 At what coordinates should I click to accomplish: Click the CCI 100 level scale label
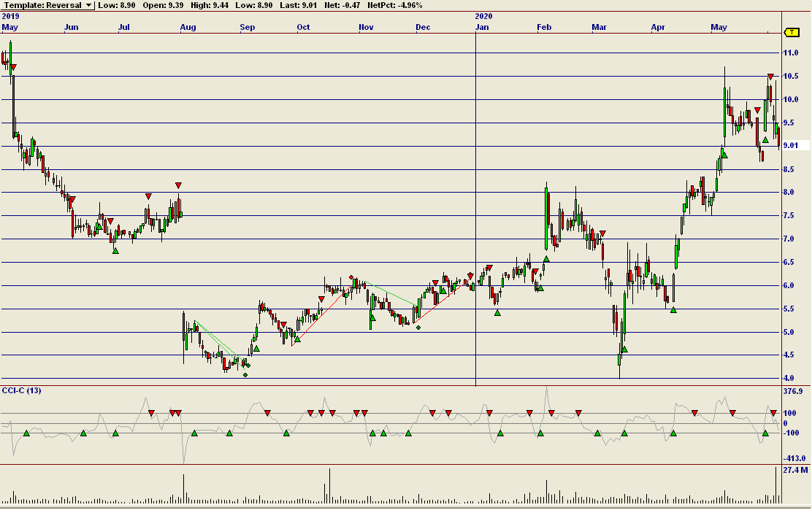point(789,413)
